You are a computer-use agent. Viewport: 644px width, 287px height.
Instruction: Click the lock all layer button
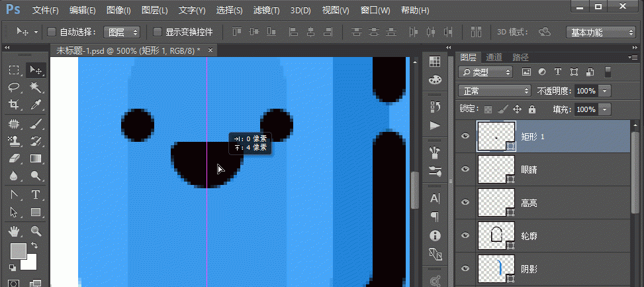[x=532, y=109]
